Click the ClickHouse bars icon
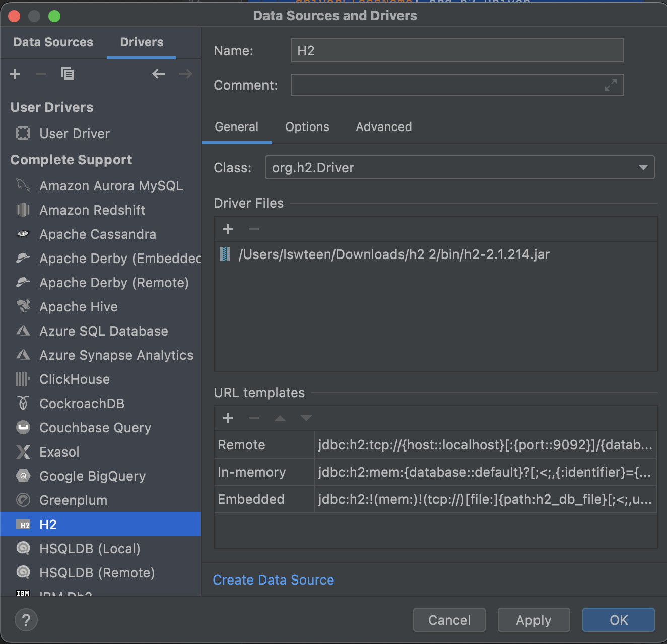The image size is (667, 644). (x=23, y=379)
